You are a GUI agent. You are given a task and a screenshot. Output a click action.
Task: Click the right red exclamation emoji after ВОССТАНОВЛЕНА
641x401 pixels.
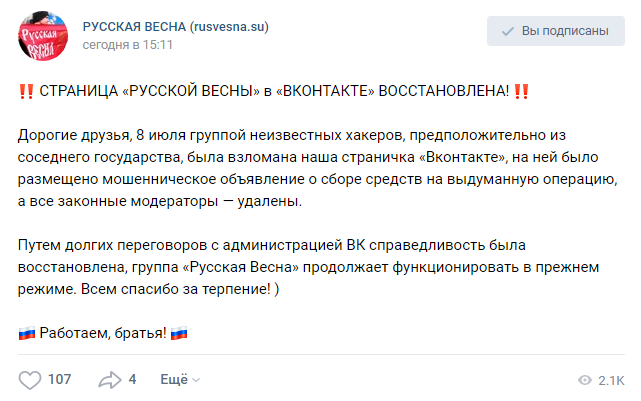[521, 92]
